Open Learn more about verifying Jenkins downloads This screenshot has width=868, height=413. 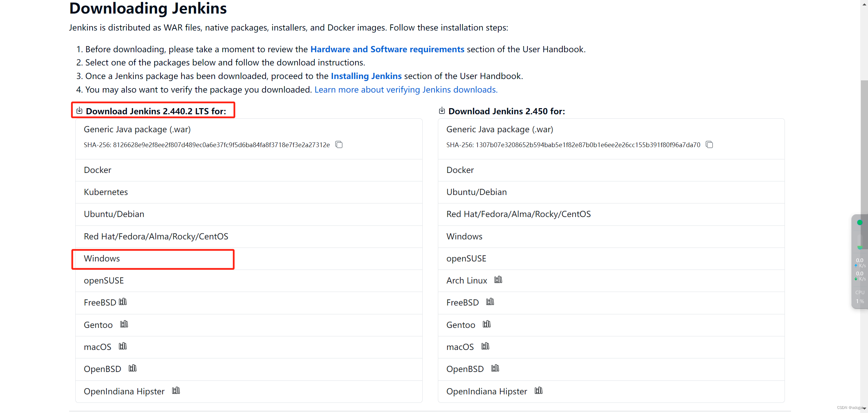pos(406,90)
